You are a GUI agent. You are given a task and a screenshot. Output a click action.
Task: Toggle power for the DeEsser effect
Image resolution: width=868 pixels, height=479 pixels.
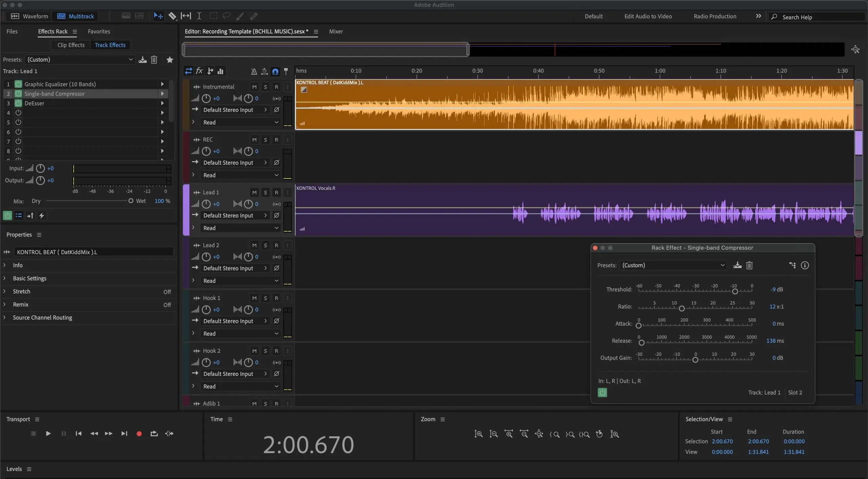(x=18, y=103)
